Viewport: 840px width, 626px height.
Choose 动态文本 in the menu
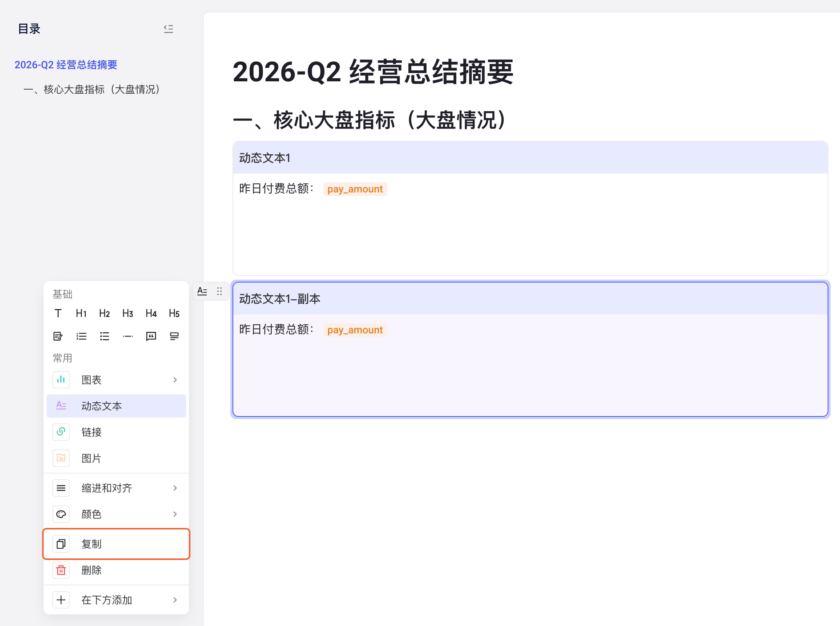[116, 406]
